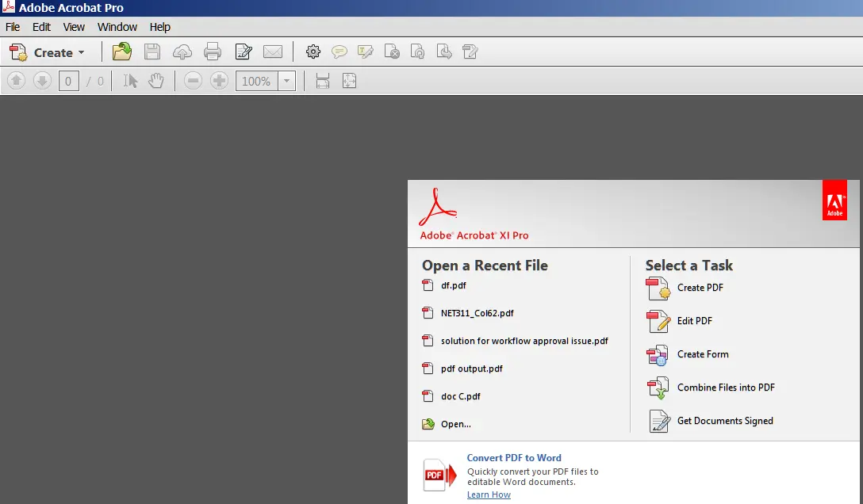Click the zoom in plus button

click(x=219, y=82)
